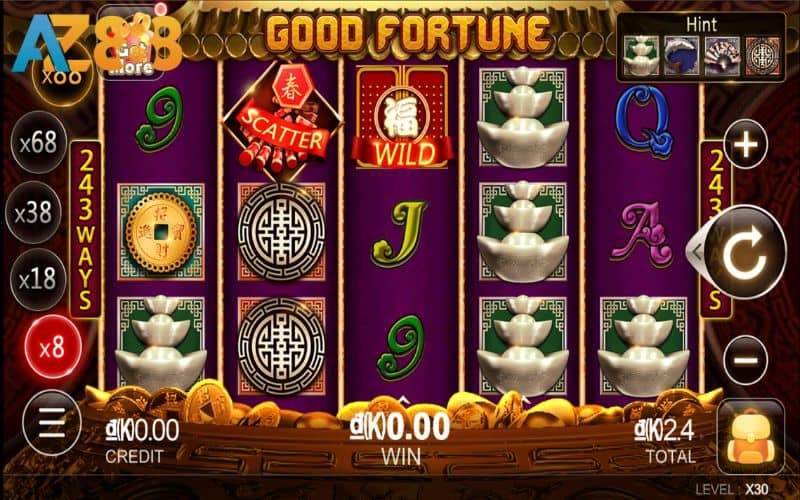Open the backpack inventory icon
Screen dimensions: 800x500
[751, 436]
